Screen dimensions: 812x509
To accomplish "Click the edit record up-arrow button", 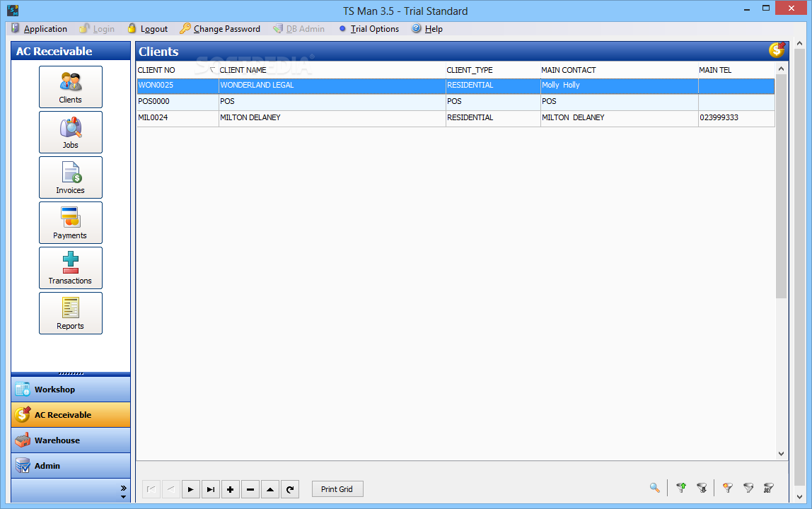I will 270,489.
